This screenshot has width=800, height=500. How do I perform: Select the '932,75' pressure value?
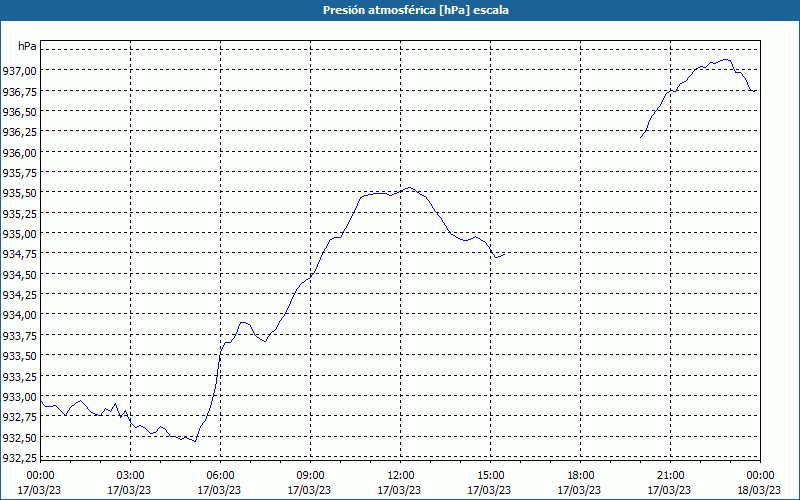[19, 417]
